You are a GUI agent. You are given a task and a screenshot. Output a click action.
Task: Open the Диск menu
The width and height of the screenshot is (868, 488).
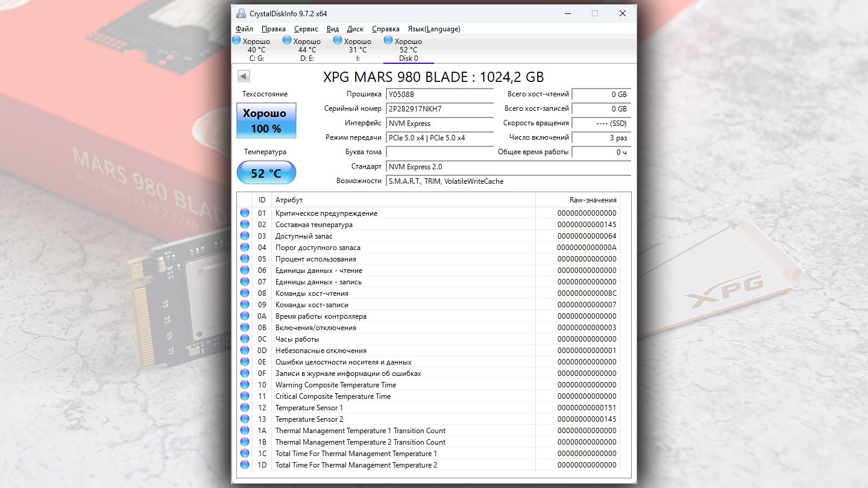(355, 29)
